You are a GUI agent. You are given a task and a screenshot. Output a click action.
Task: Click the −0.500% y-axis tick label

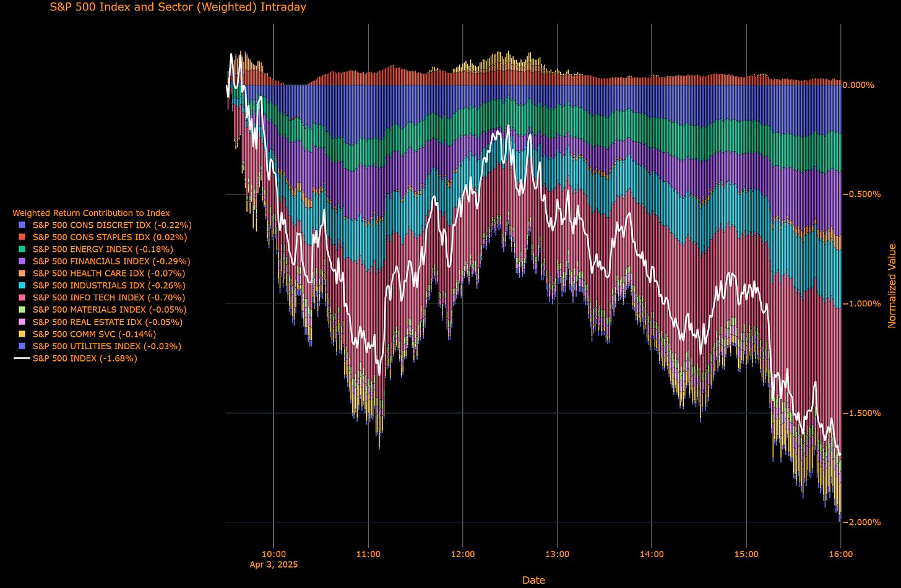861,194
